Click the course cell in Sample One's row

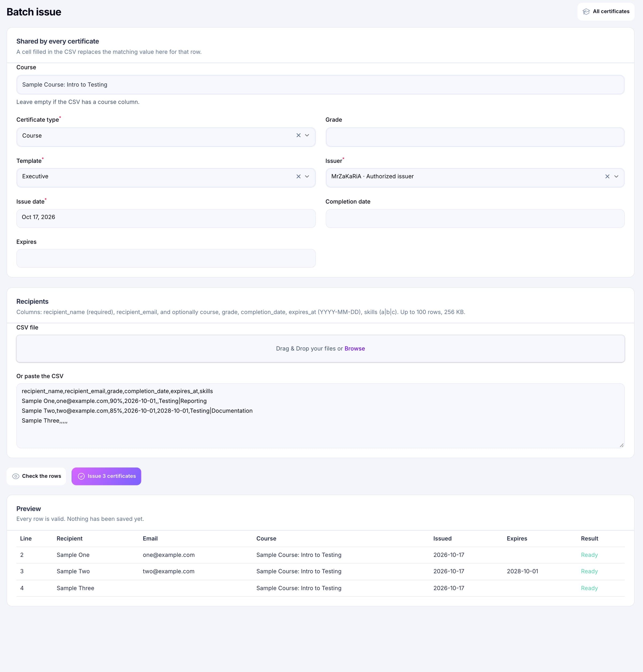(299, 555)
